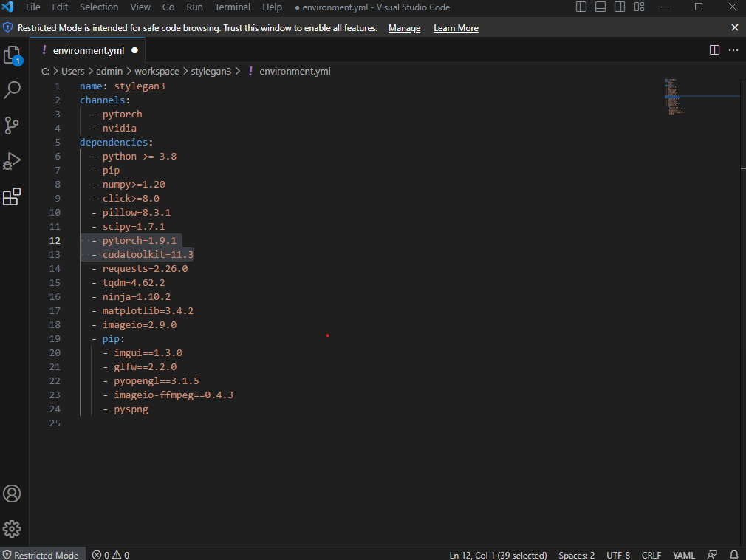Image resolution: width=746 pixels, height=560 pixels.
Task: Change language mode YAML
Action: 684,555
